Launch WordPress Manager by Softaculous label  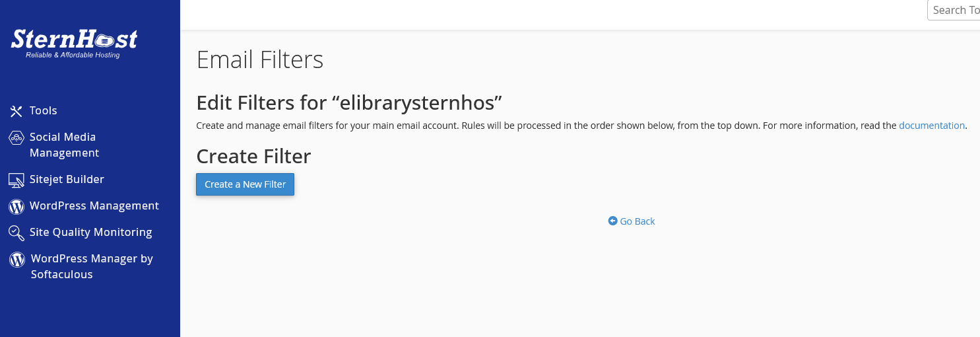(92, 266)
